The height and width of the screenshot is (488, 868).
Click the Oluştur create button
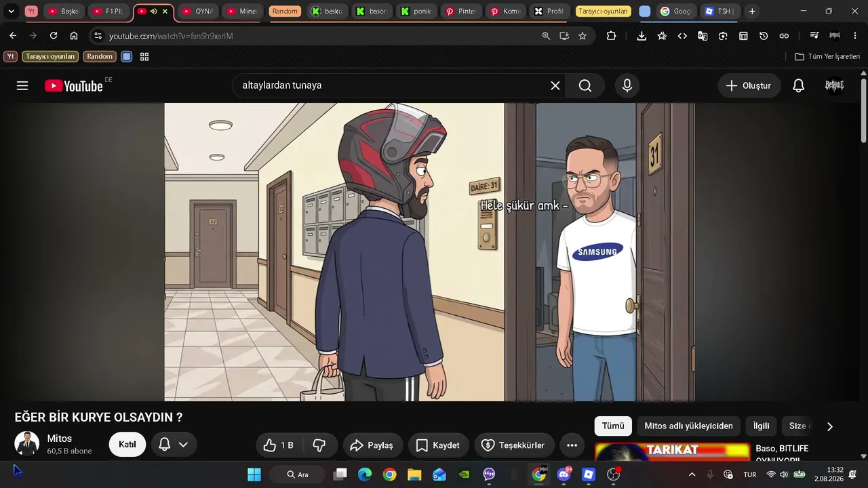tap(749, 85)
